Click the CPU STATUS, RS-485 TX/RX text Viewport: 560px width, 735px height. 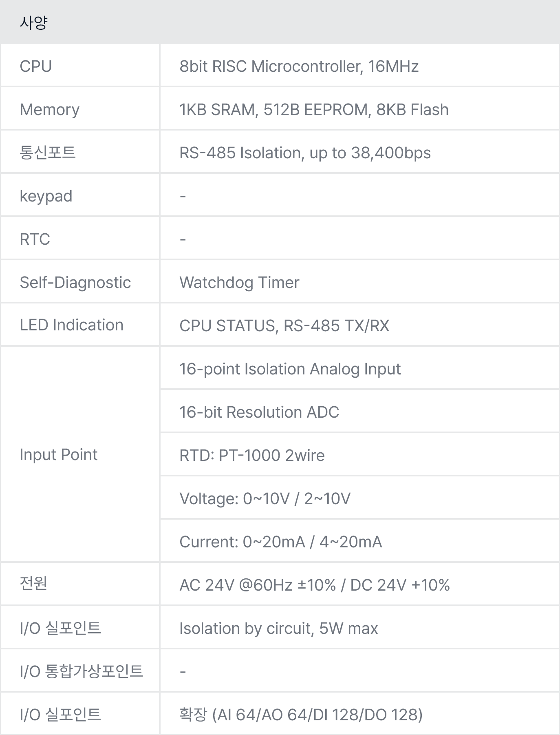284,325
